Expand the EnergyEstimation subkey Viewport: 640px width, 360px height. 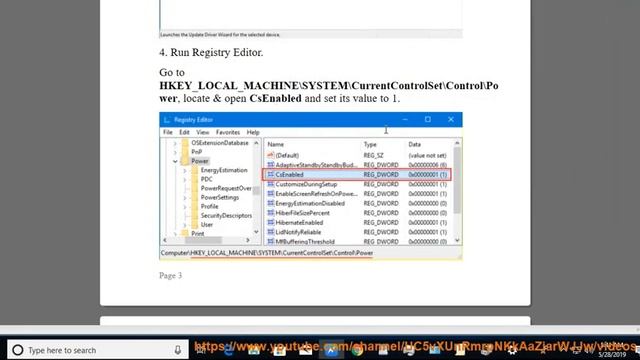(x=184, y=171)
